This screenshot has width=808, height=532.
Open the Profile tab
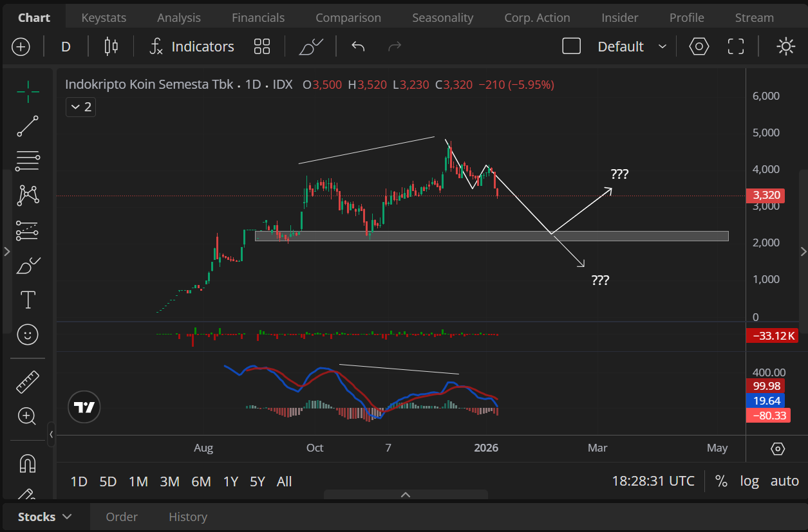(x=686, y=17)
